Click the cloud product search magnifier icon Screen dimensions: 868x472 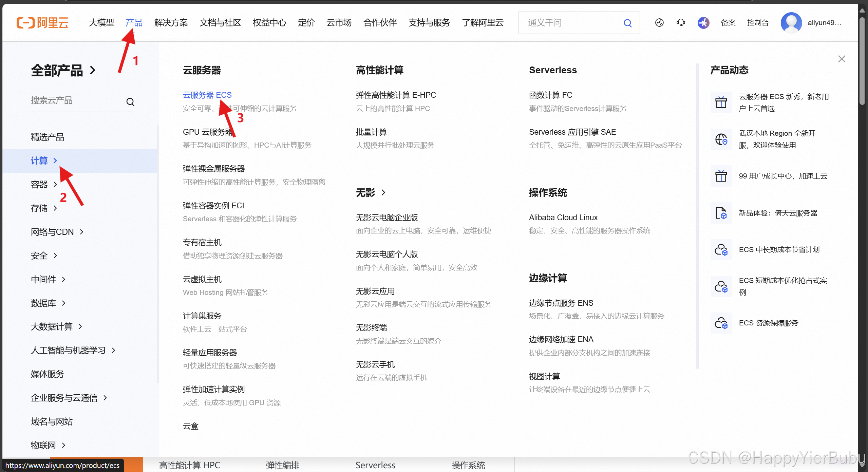[130, 102]
